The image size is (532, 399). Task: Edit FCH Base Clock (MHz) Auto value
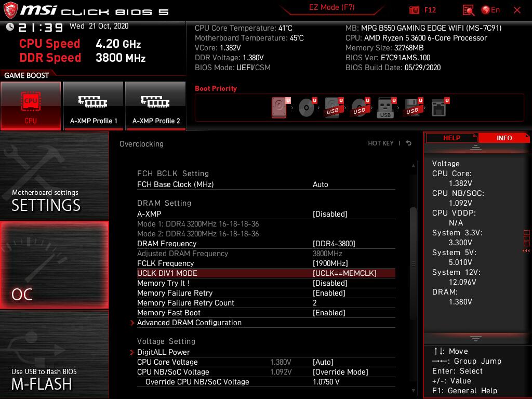pyautogui.click(x=320, y=184)
